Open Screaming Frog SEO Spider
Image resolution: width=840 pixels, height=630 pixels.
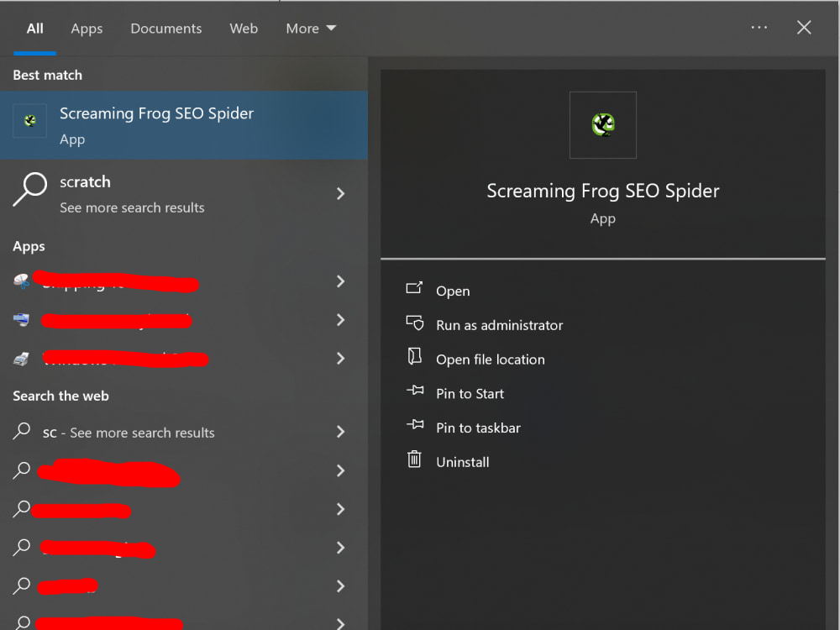tap(453, 291)
